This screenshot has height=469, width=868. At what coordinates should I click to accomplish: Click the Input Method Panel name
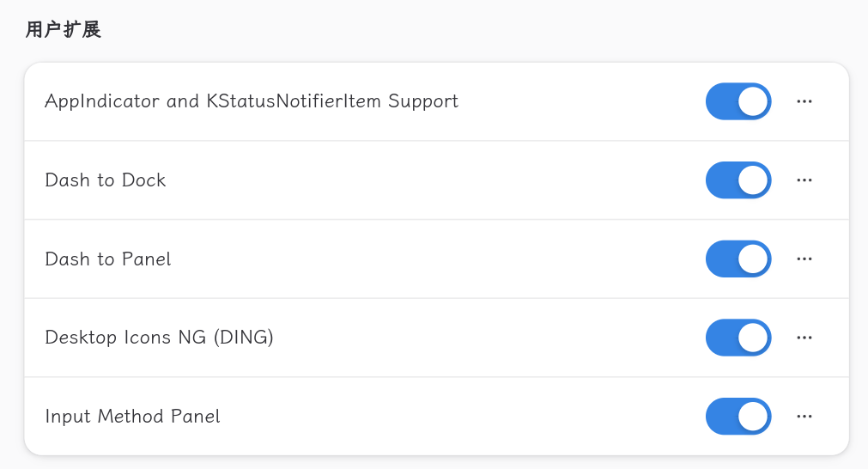132,417
